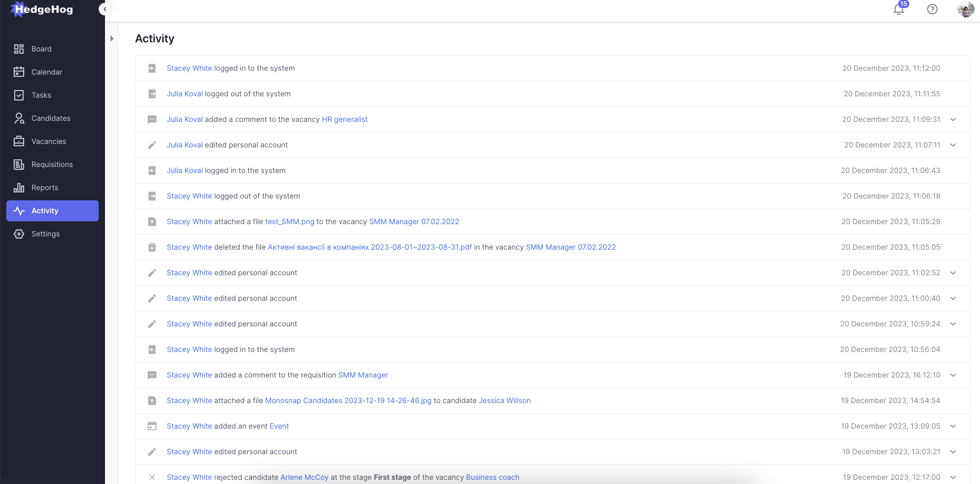This screenshot has width=980, height=484.
Task: Open the test_SMM.png file link
Action: [289, 222]
